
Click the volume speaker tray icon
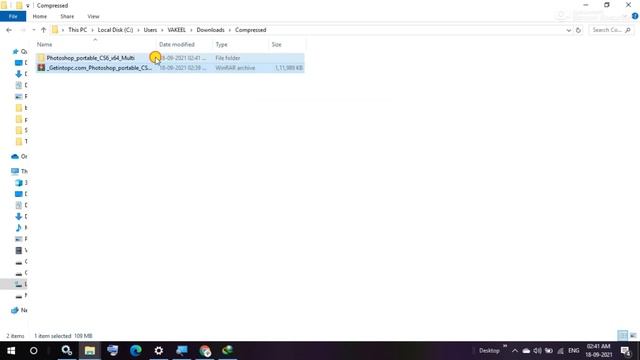point(537,351)
